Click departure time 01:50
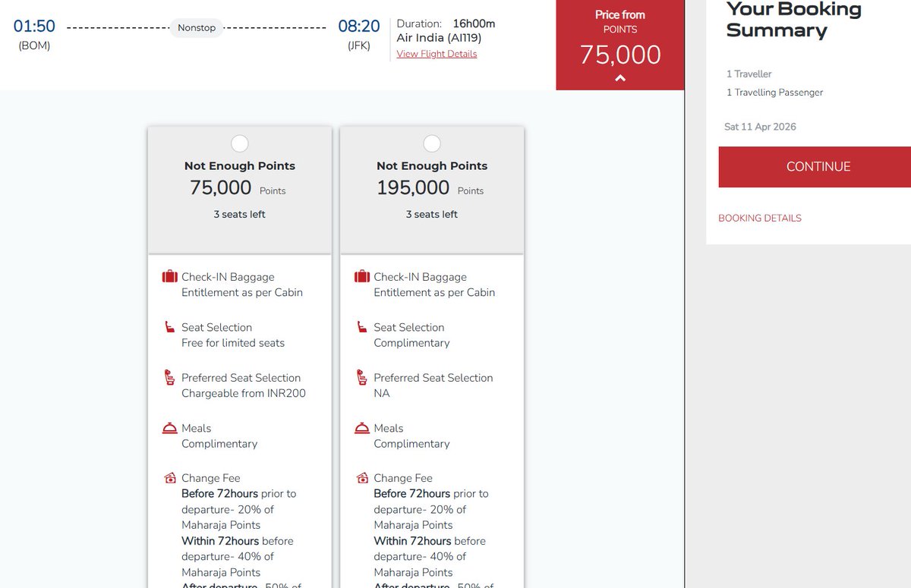The image size is (911, 588). point(34,27)
